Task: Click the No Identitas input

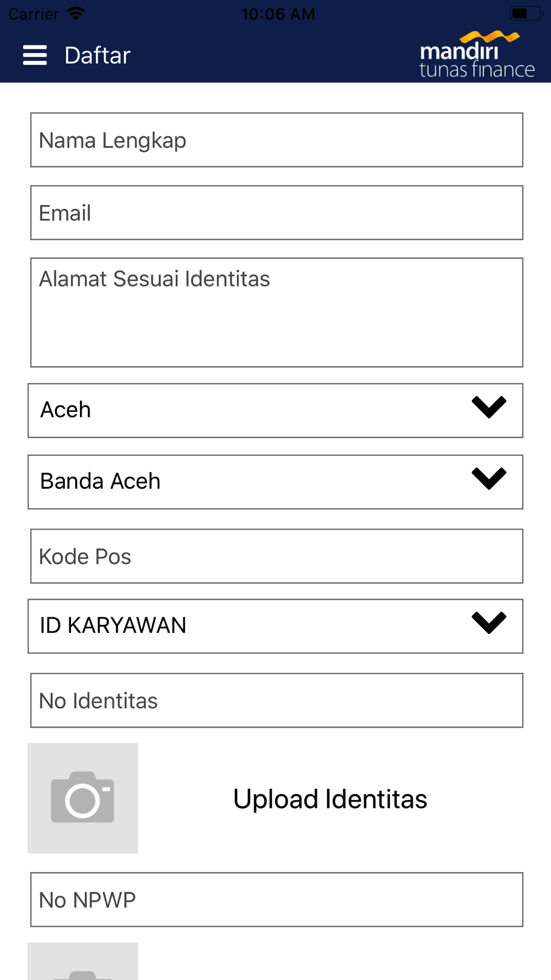Action: pos(277,701)
